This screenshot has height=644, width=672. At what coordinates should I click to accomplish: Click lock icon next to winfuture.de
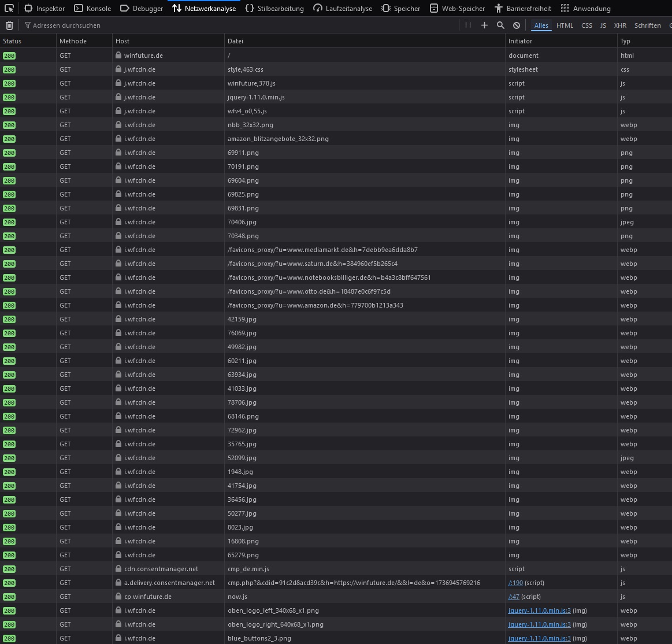(x=118, y=55)
